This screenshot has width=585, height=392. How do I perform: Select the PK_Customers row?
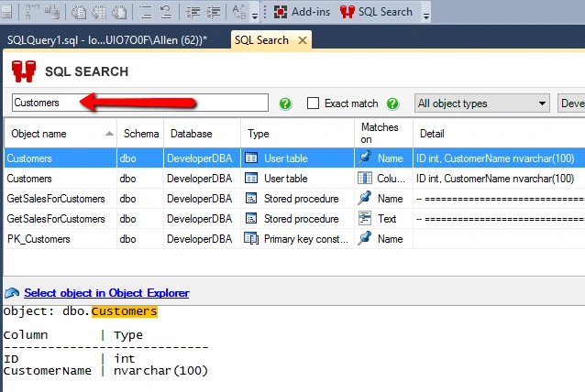[x=294, y=239]
